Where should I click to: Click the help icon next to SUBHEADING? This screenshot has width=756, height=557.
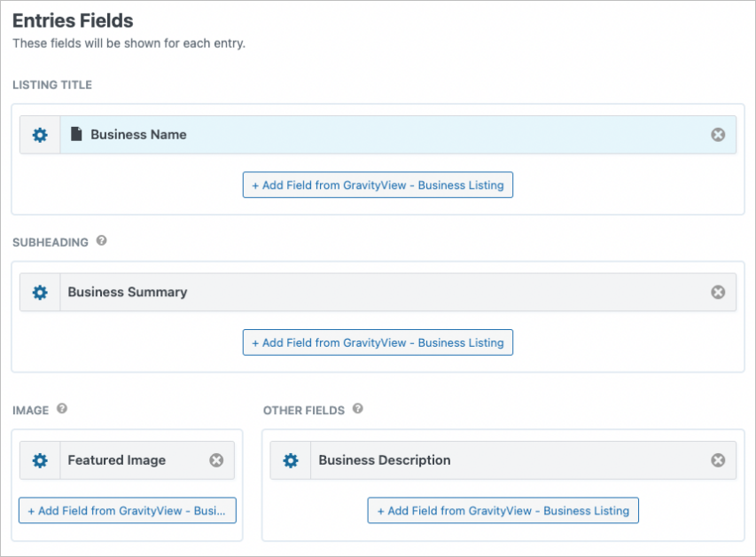(x=103, y=240)
